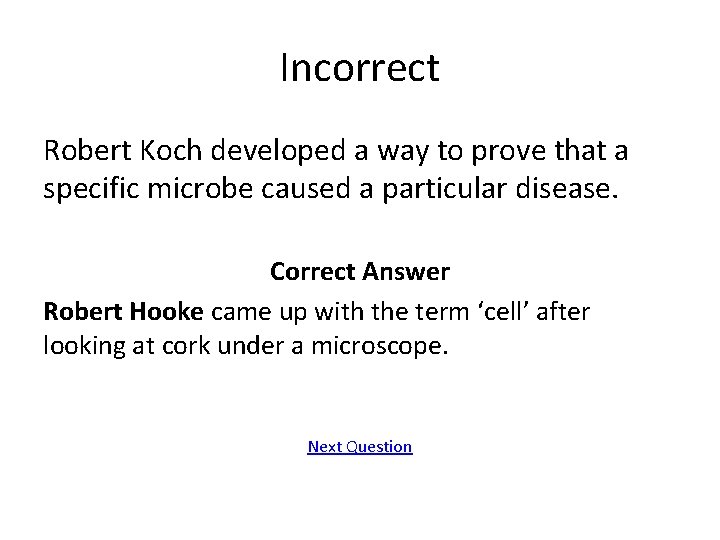Click the word 'term' in the answer
The height and width of the screenshot is (540, 720).
point(442,312)
